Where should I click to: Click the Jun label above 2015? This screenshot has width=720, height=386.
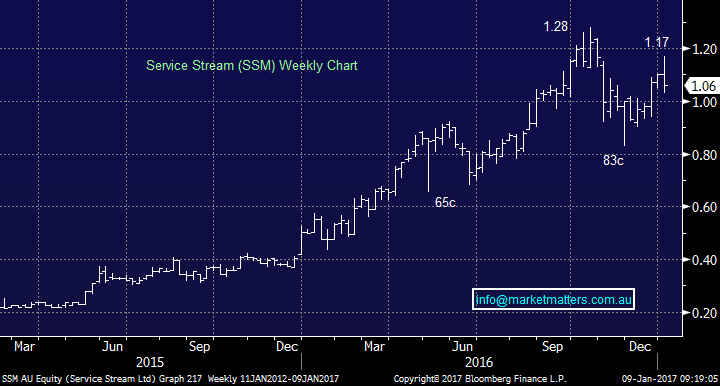[x=112, y=347]
